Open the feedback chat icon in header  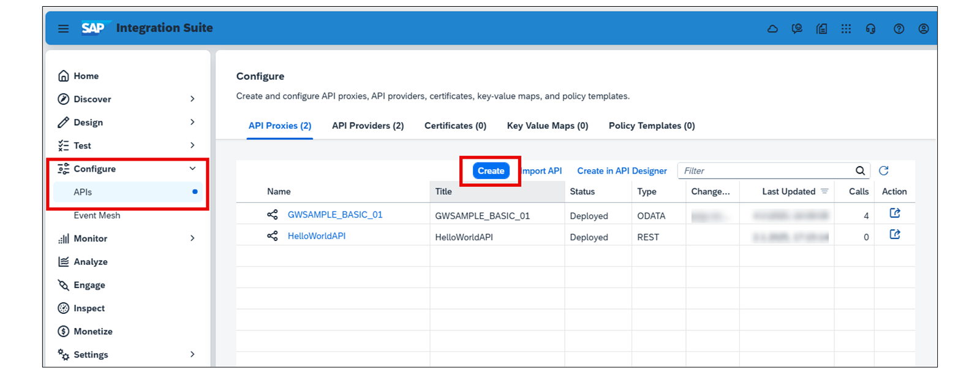coord(797,29)
